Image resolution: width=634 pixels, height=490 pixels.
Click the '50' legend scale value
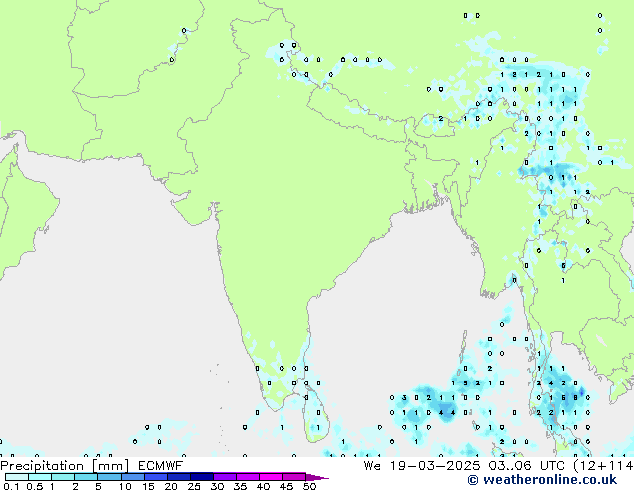pyautogui.click(x=309, y=486)
